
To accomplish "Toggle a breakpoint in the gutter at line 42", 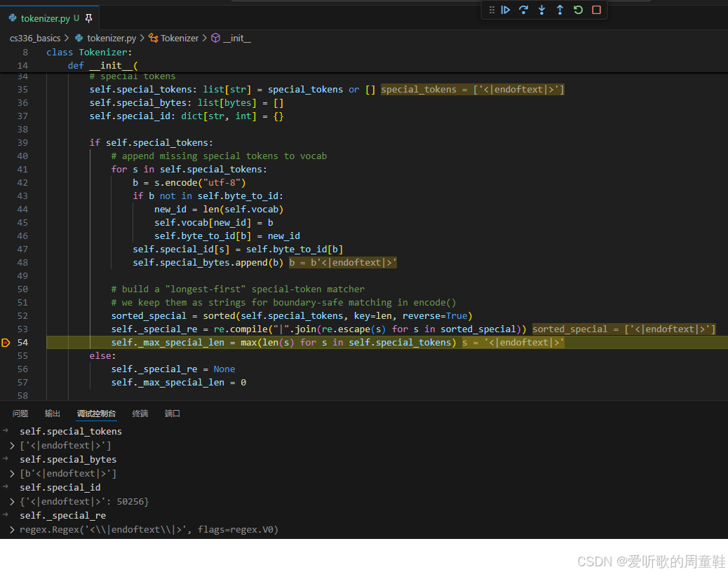I will [x=8, y=182].
